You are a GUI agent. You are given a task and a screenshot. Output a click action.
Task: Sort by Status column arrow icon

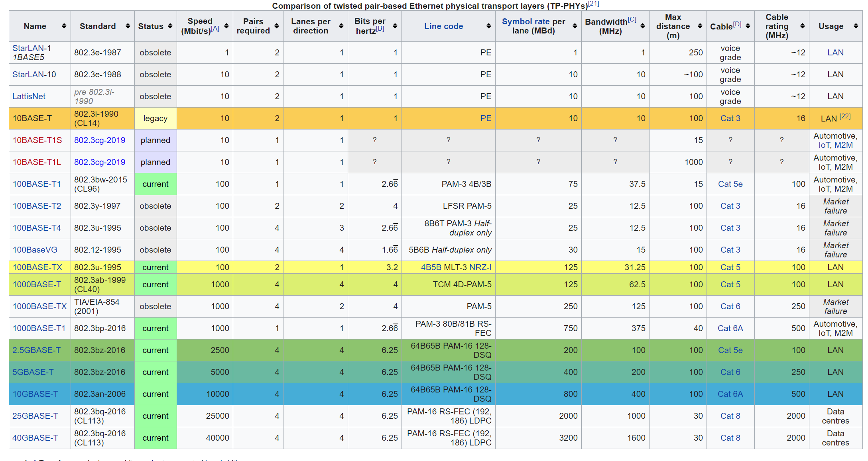pos(170,26)
